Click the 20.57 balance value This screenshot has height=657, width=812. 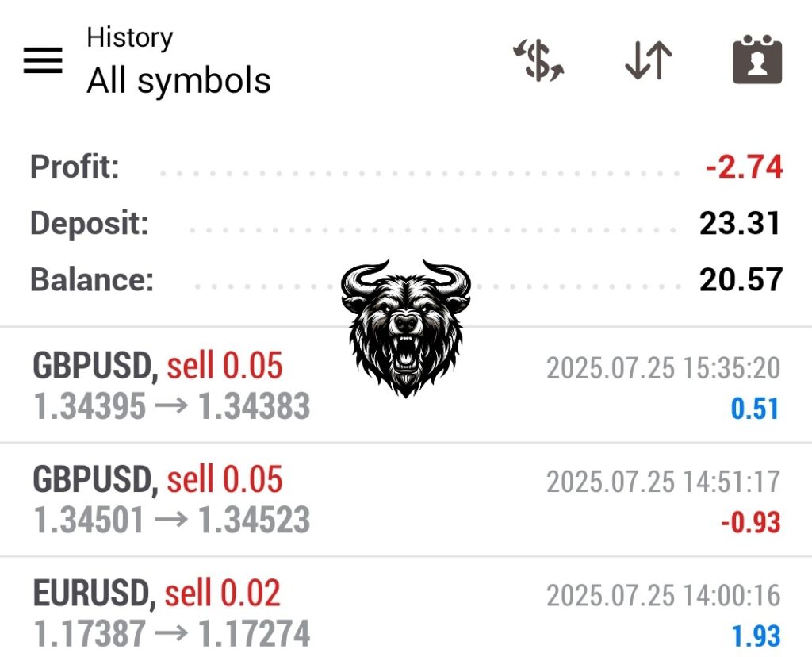click(x=741, y=280)
